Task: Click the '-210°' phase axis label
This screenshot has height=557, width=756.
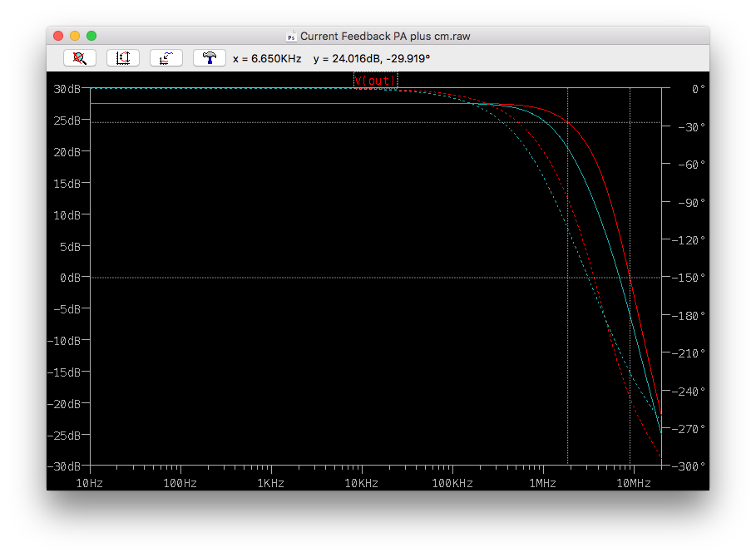Action: click(x=689, y=353)
